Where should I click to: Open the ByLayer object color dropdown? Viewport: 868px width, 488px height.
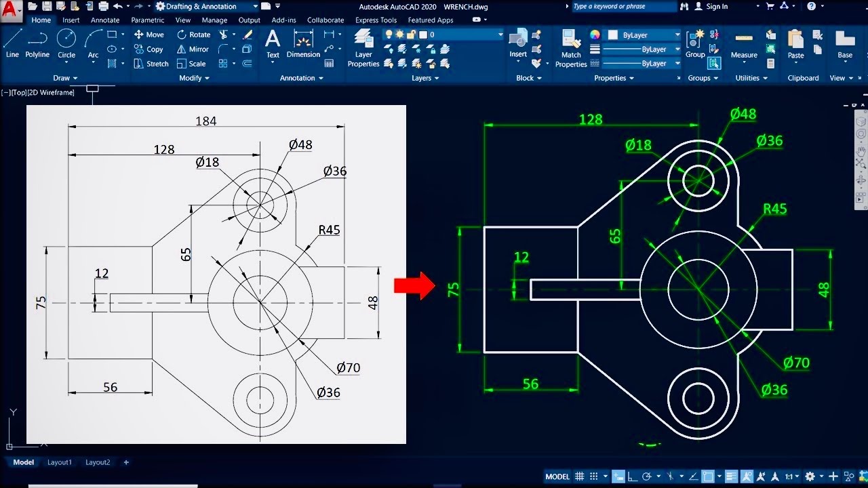click(643, 35)
